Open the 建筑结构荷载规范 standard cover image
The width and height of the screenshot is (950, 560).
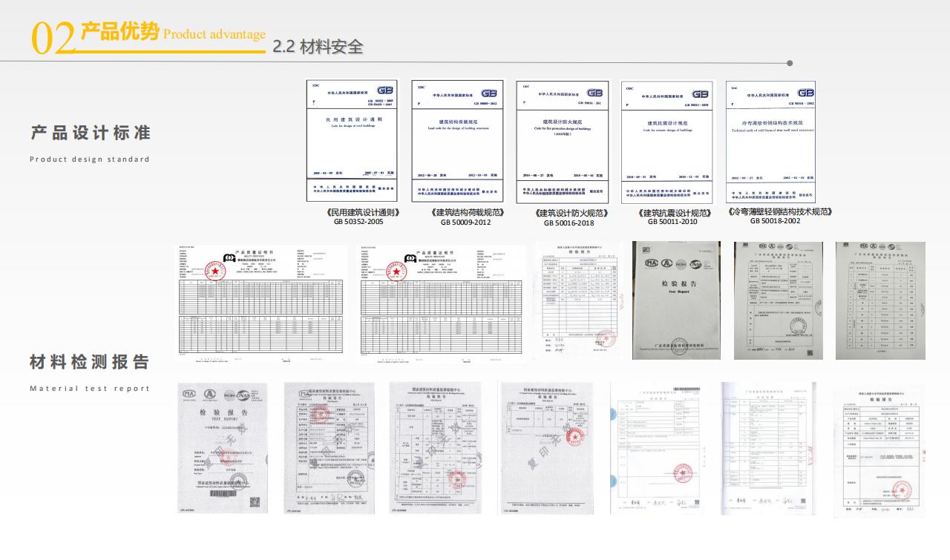click(457, 141)
